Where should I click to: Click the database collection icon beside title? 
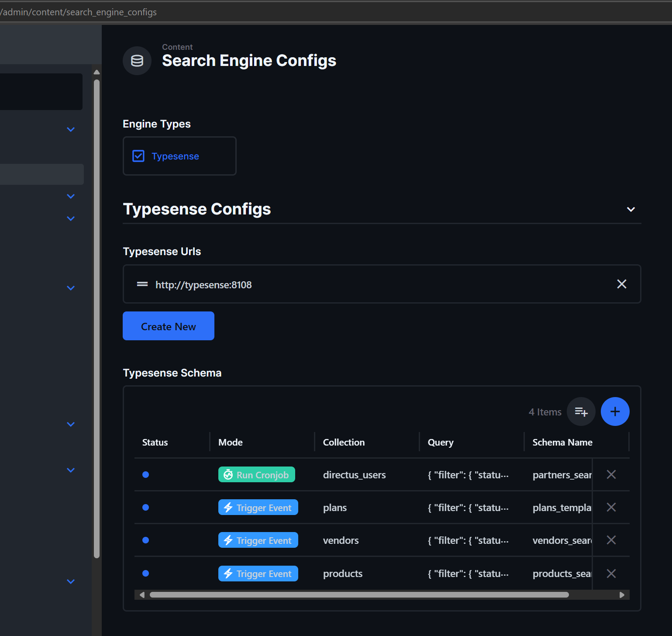tap(137, 61)
